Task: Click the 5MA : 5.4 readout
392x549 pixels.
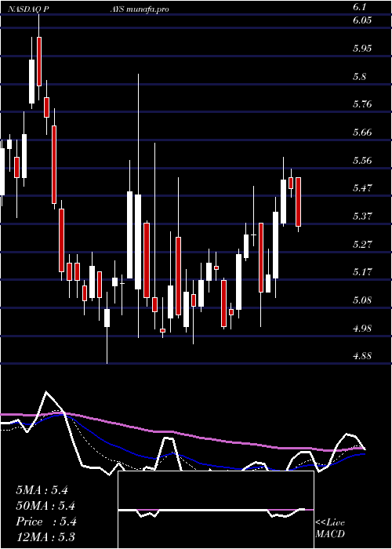Action: pyautogui.click(x=42, y=490)
